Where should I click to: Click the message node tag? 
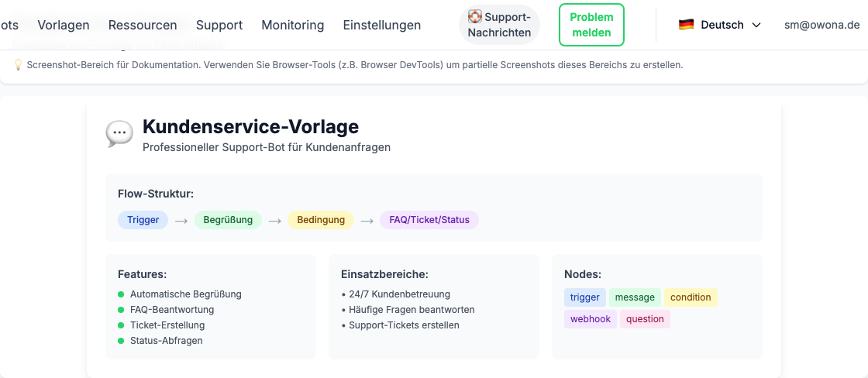point(635,297)
